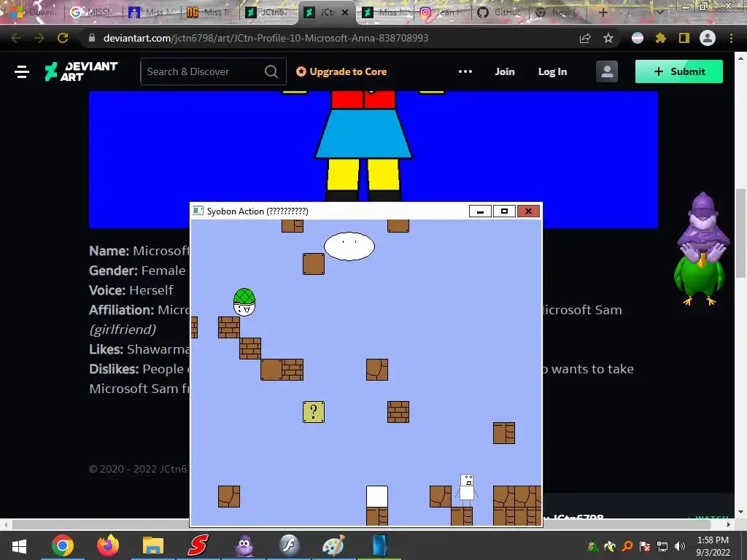Toggle the Chrome side panel icon

(x=684, y=38)
